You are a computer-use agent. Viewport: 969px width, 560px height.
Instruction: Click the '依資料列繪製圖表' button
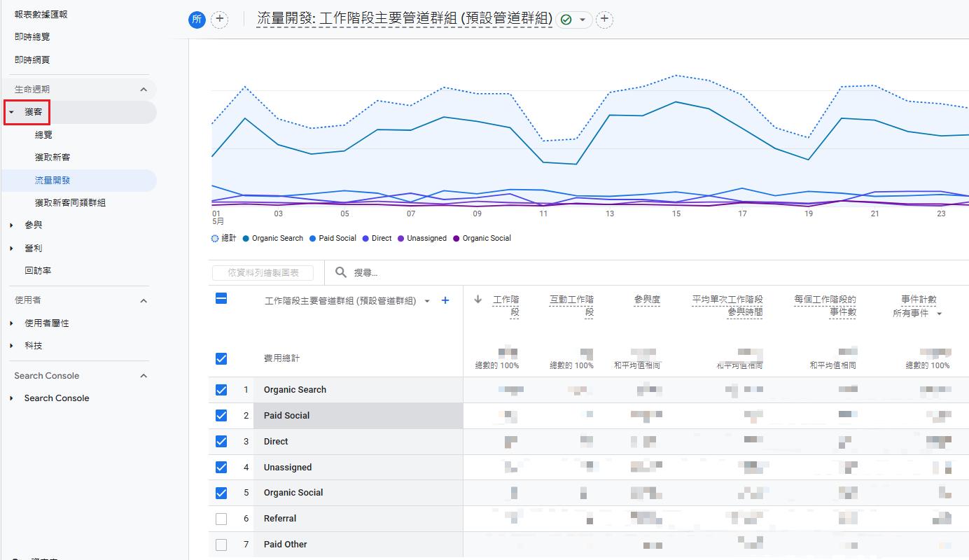tap(262, 272)
